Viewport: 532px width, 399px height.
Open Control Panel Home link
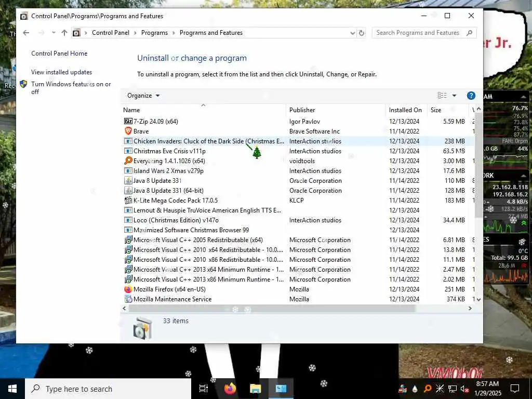59,54
